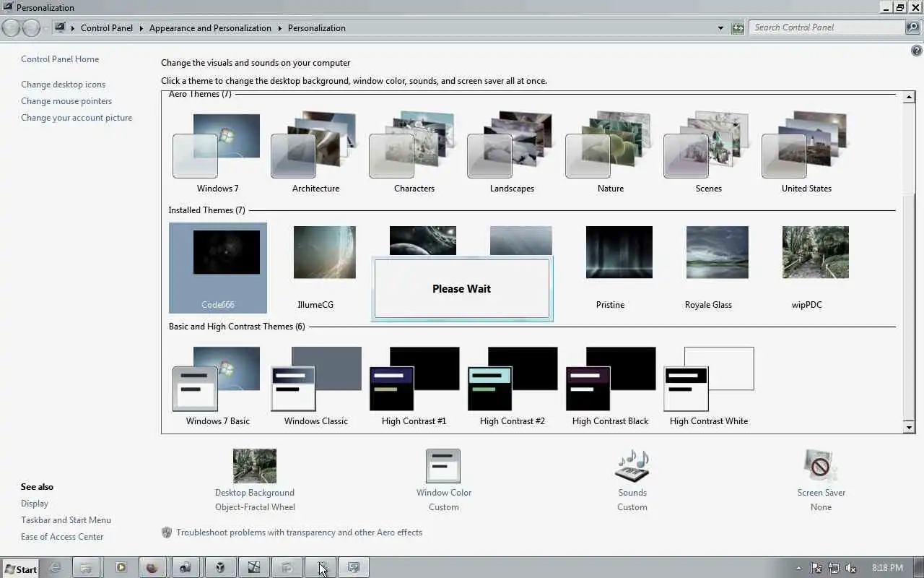The height and width of the screenshot is (578, 924).
Task: Open Change desktop icons link
Action: pos(63,85)
